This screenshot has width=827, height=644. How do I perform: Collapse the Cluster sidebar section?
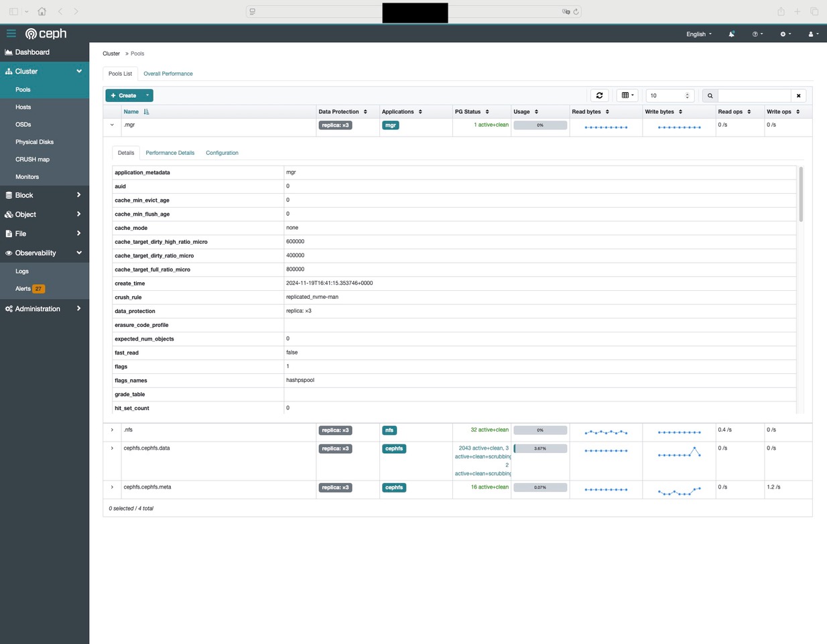point(44,71)
